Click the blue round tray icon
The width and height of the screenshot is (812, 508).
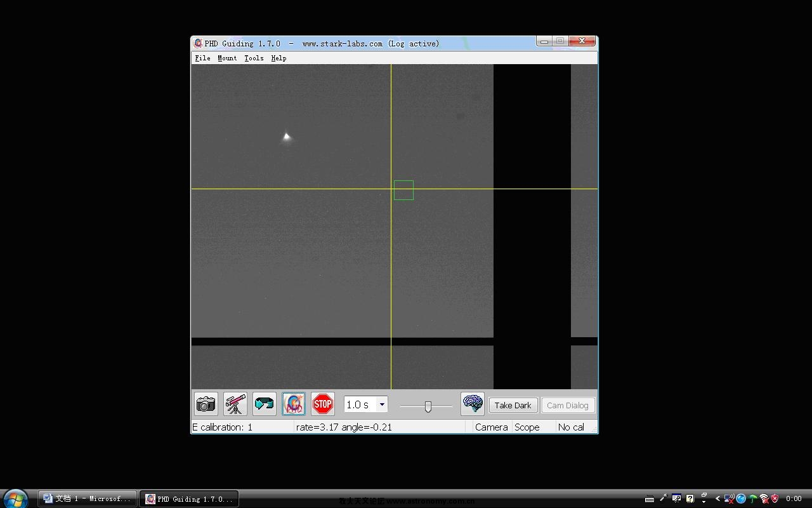(741, 498)
